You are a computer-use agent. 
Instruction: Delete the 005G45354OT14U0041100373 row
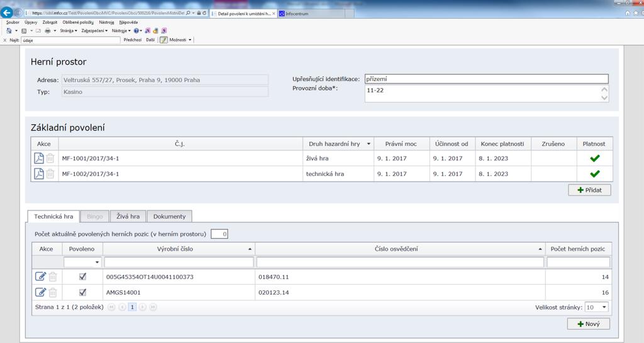coord(53,277)
